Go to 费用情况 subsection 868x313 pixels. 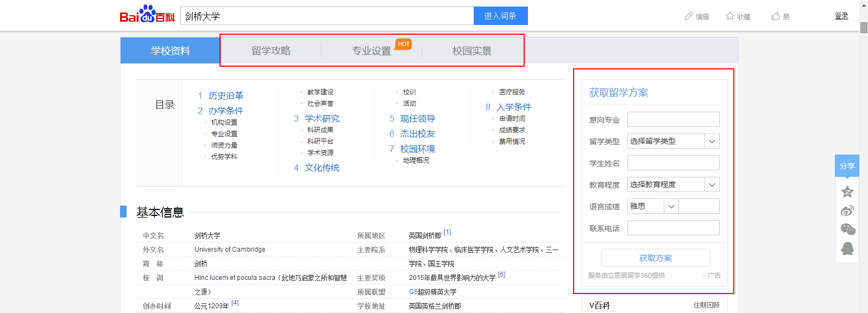click(512, 142)
